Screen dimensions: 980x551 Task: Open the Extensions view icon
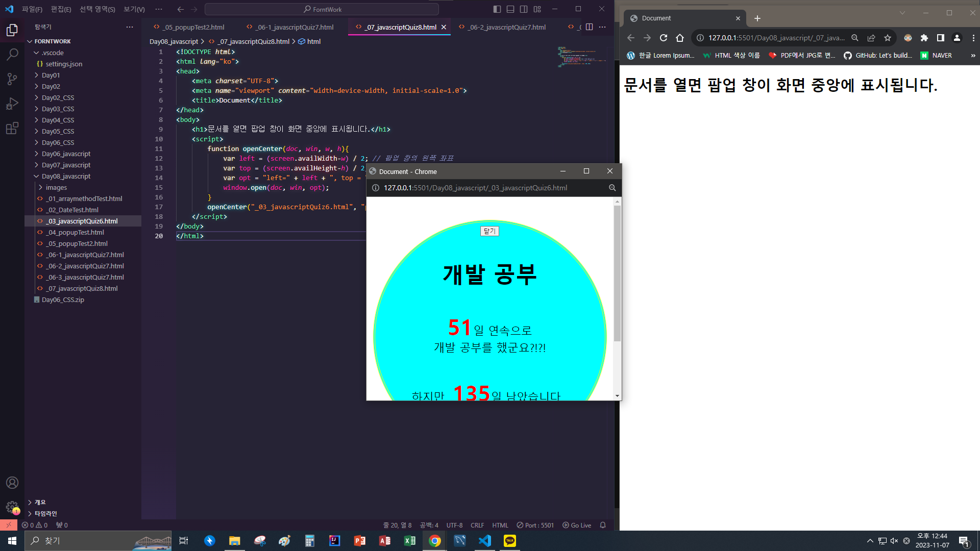[12, 128]
